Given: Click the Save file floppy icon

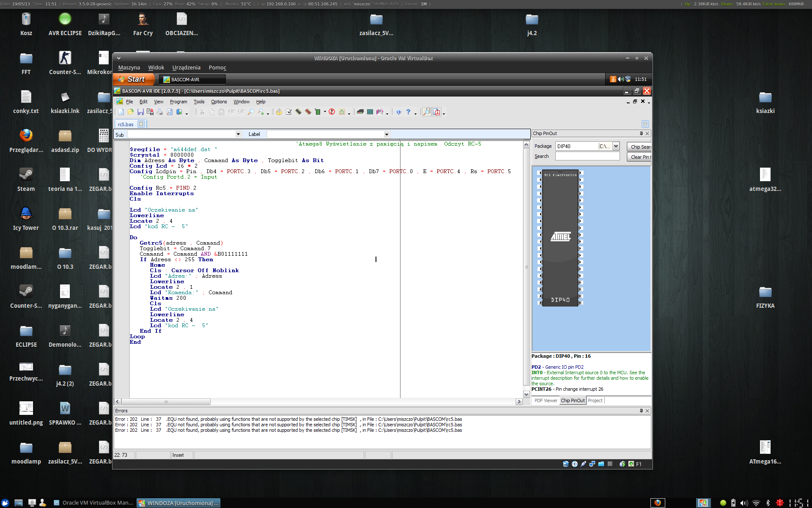Looking at the screenshot, I should point(140,112).
